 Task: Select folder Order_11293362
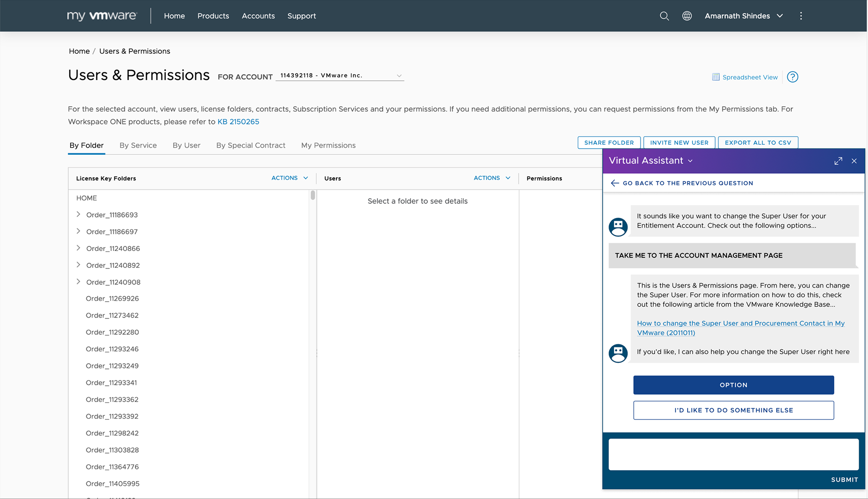[112, 399]
